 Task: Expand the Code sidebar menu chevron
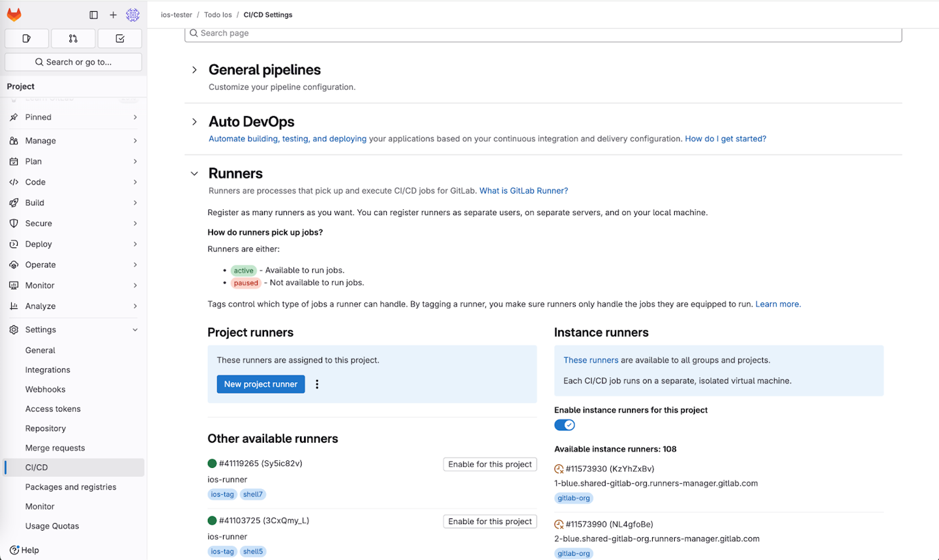pyautogui.click(x=135, y=182)
